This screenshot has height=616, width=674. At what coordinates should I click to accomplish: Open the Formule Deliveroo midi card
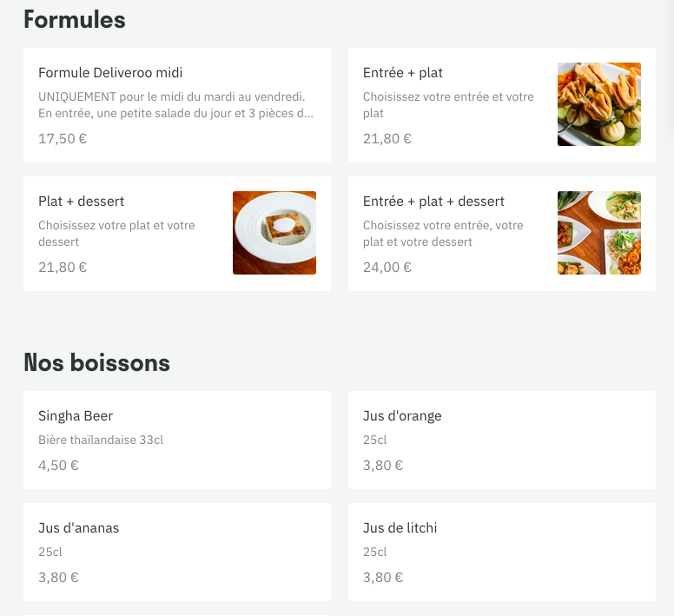177,105
